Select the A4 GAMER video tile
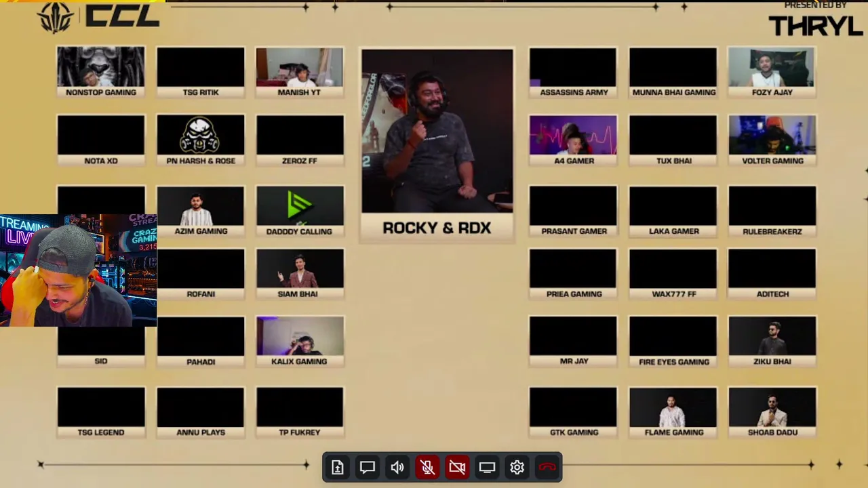 pyautogui.click(x=574, y=140)
